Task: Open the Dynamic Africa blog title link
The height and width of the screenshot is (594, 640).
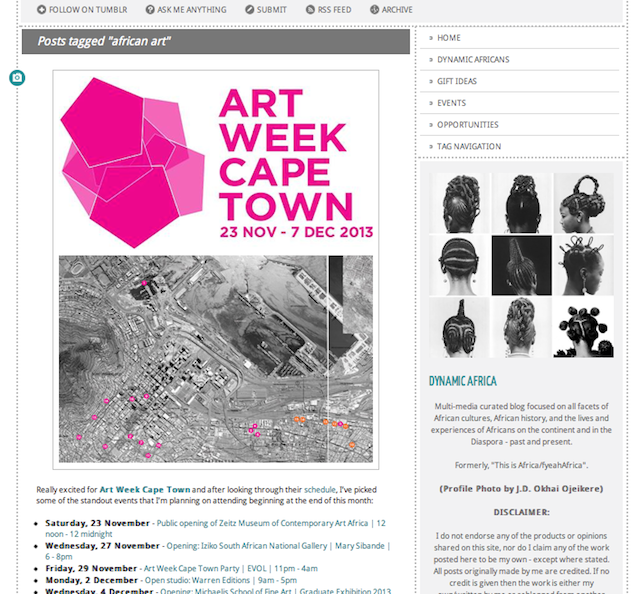Action: [x=462, y=381]
